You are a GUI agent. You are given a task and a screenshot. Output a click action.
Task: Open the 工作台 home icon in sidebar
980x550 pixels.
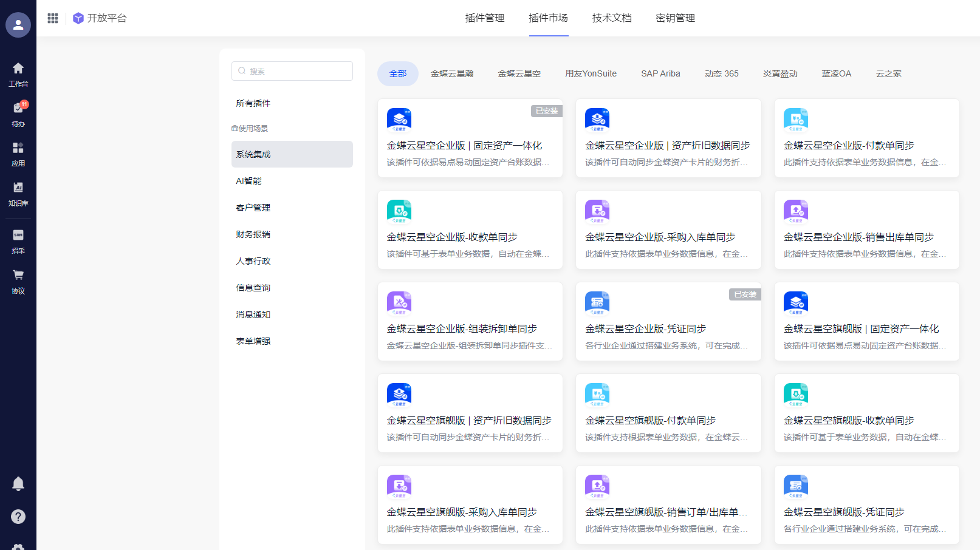point(18,74)
